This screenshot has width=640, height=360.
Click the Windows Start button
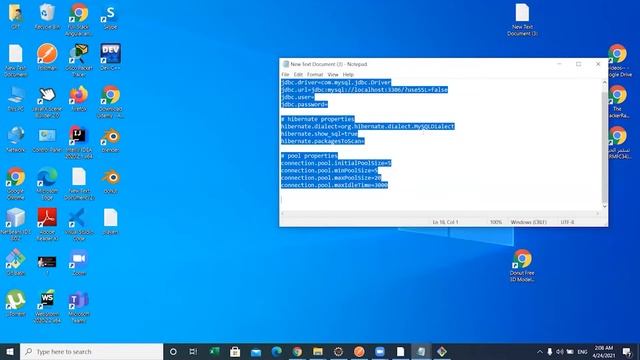coord(10,351)
